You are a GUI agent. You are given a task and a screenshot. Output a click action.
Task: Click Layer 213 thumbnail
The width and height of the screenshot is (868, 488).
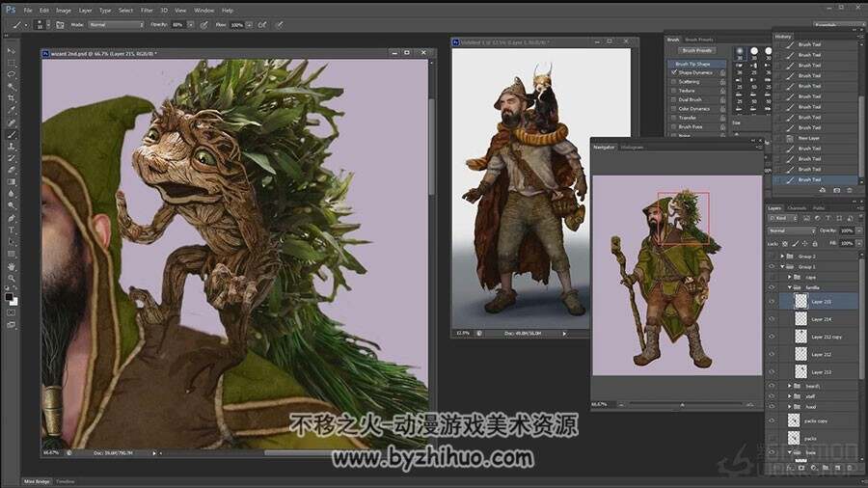pos(800,372)
